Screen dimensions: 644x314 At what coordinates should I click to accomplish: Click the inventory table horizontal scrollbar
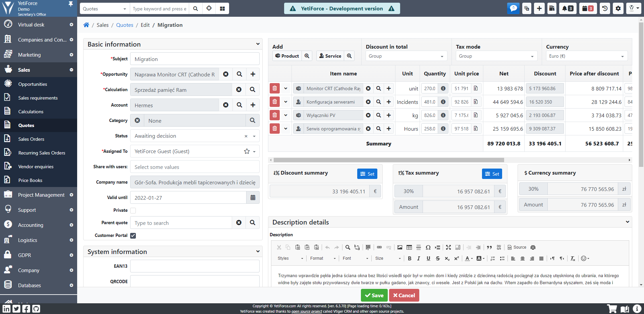[389, 160]
